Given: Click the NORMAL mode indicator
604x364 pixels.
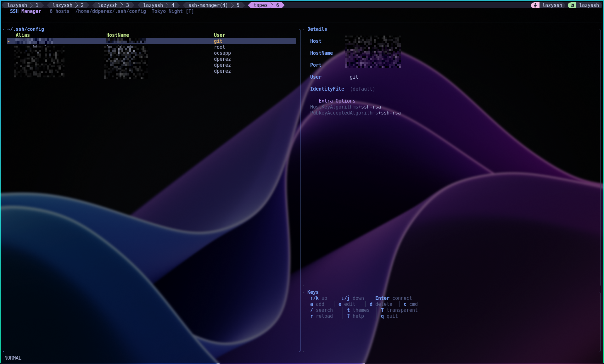Looking at the screenshot, I should pos(13,358).
